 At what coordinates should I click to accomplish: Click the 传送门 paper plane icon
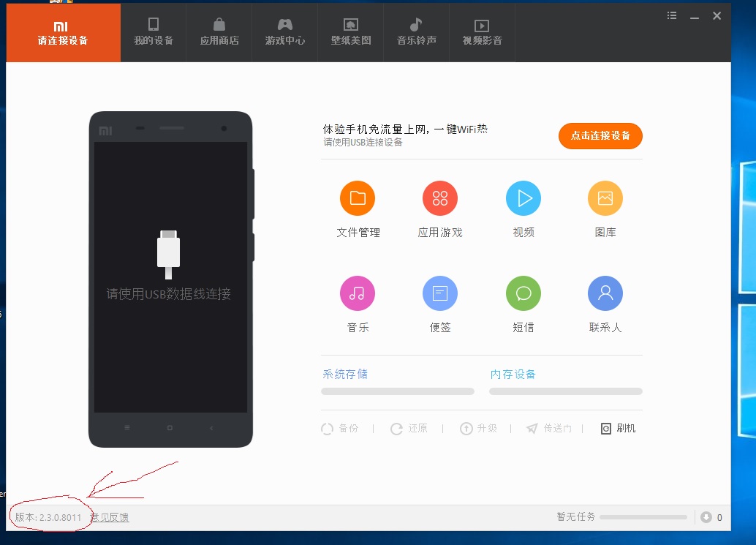click(532, 428)
